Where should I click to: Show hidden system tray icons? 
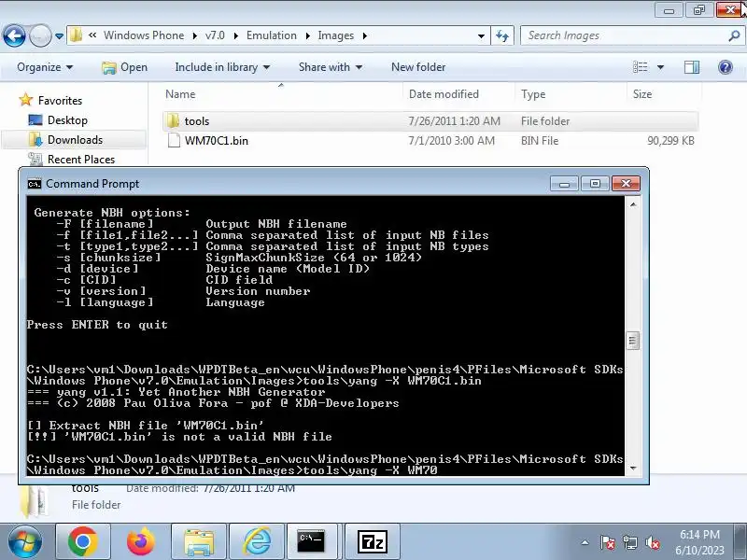[x=585, y=542]
